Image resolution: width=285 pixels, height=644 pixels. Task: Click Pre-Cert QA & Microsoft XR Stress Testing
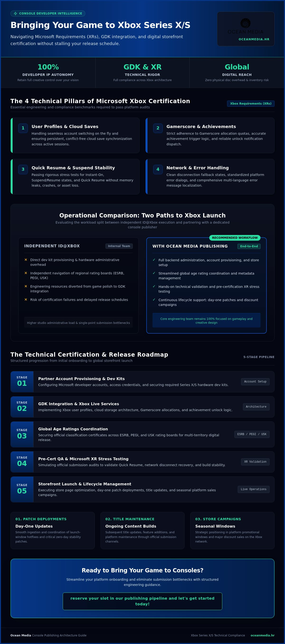pyautogui.click(x=83, y=459)
